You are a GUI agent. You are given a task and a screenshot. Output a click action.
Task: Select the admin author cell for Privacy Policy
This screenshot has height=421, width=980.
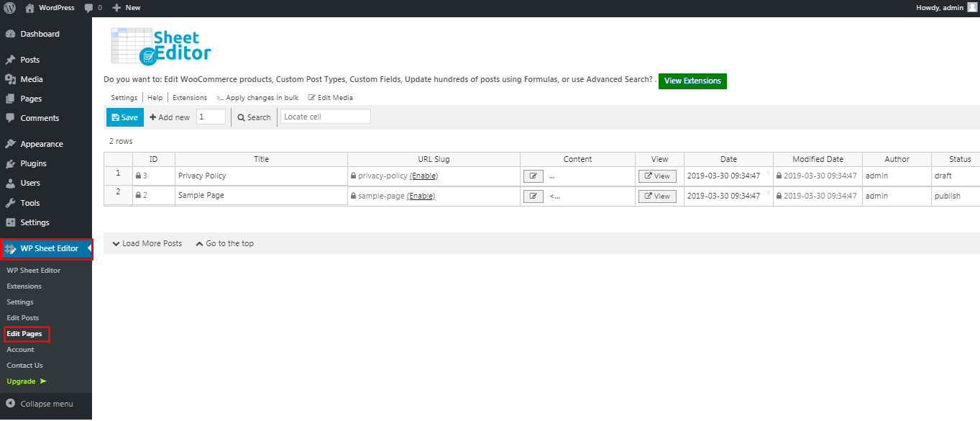pos(897,176)
